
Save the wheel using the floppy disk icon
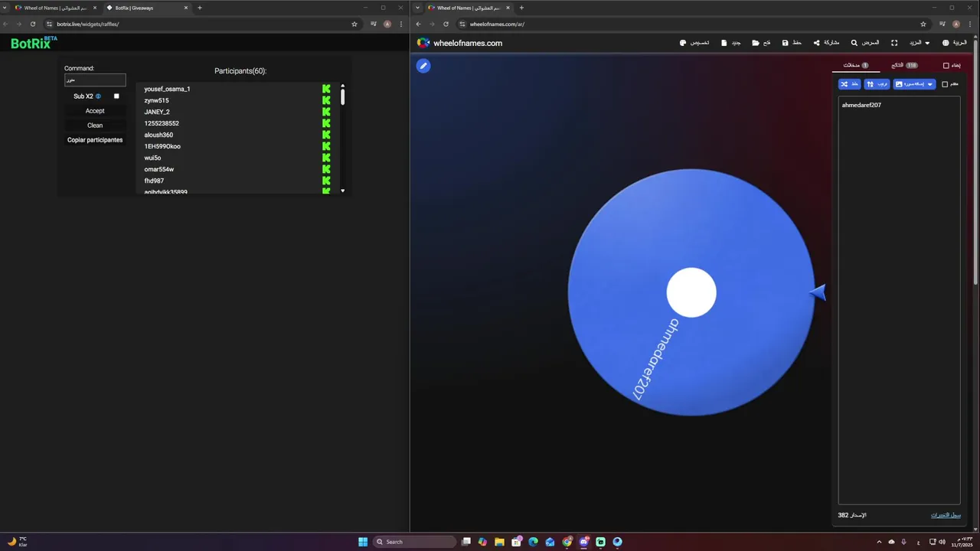785,43
